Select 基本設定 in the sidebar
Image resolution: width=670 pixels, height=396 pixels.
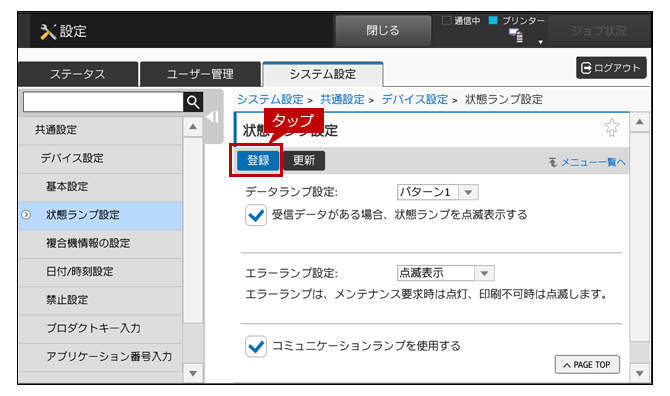point(100,187)
